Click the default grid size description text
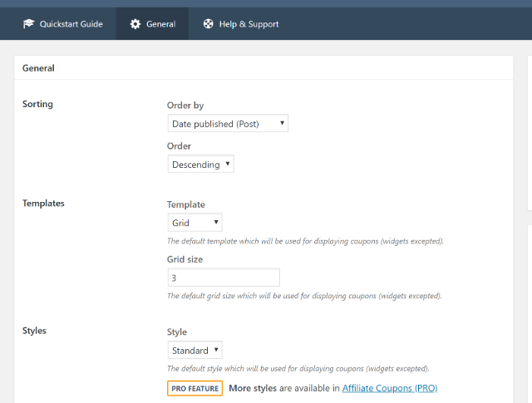Viewport: 532px width, 403px height. point(304,296)
